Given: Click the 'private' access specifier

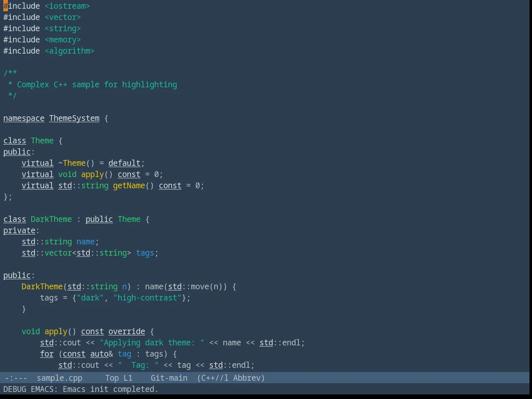Looking at the screenshot, I should click(19, 230).
